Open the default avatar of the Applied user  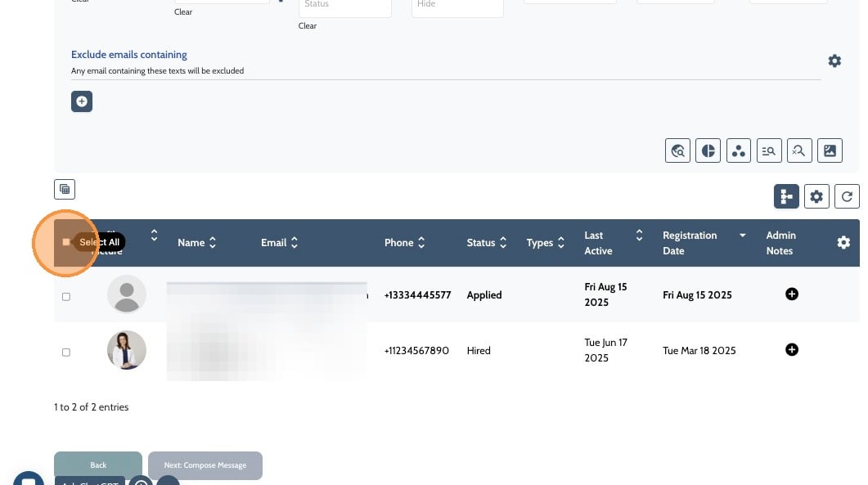[x=127, y=294]
